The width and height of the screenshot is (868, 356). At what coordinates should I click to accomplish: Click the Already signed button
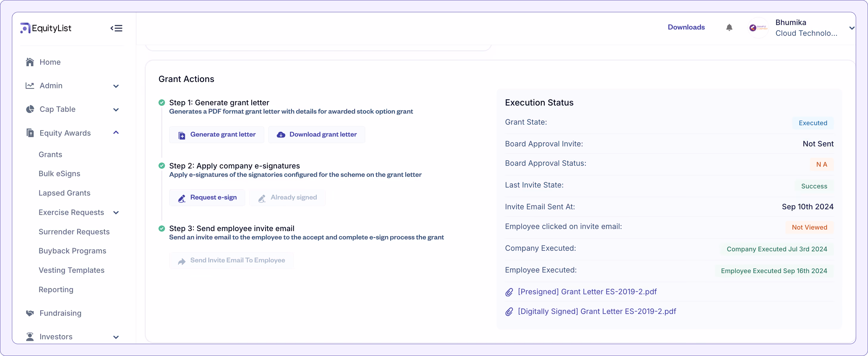(x=287, y=198)
